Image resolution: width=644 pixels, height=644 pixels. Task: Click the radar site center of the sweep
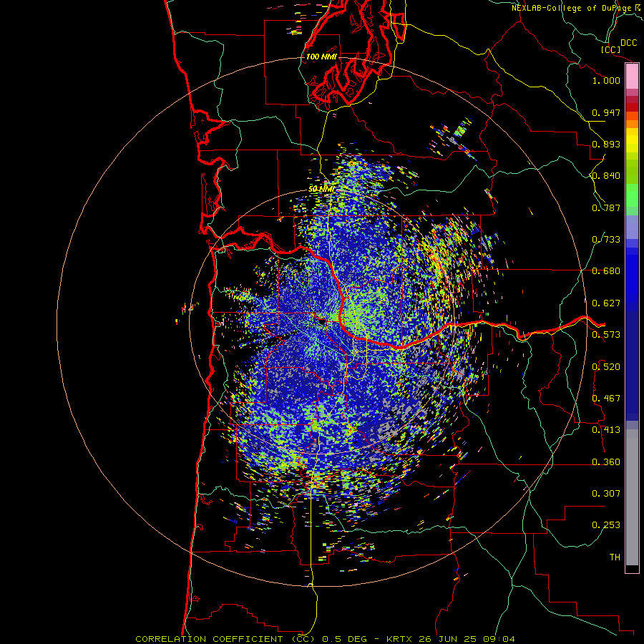pyautogui.click(x=321, y=321)
